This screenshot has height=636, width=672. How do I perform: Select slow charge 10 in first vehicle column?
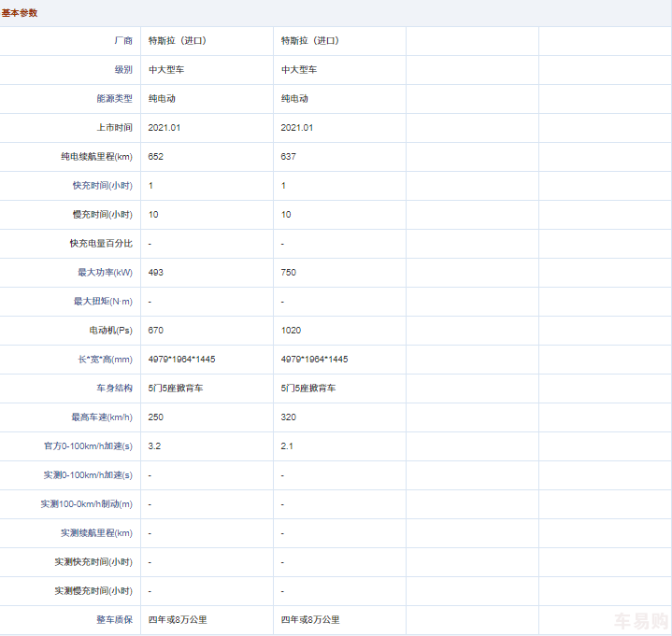(153, 215)
